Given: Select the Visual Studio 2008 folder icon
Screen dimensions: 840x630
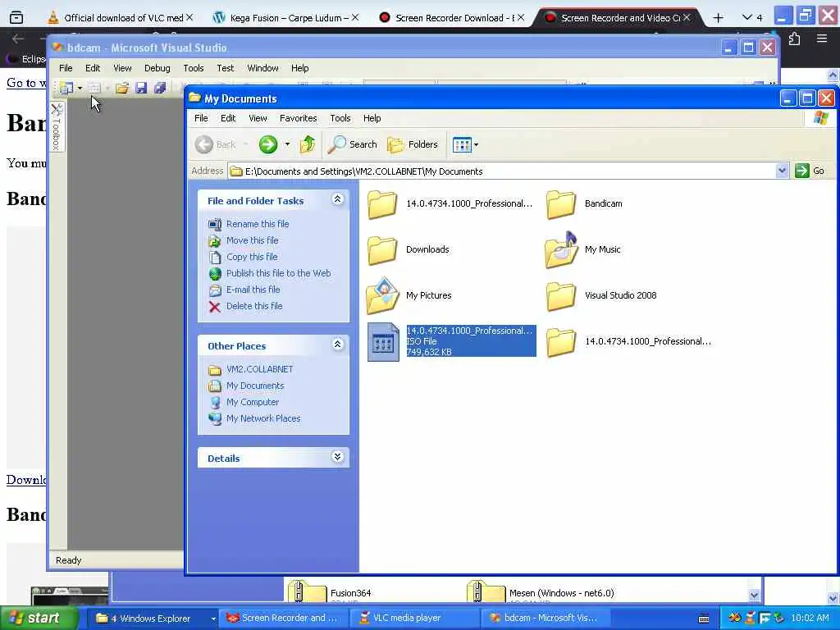Looking at the screenshot, I should click(561, 296).
